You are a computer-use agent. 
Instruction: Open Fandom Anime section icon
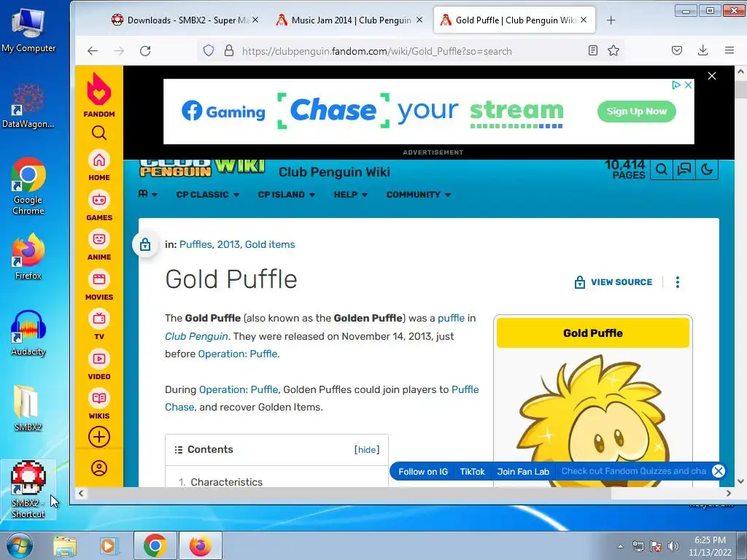(x=99, y=239)
